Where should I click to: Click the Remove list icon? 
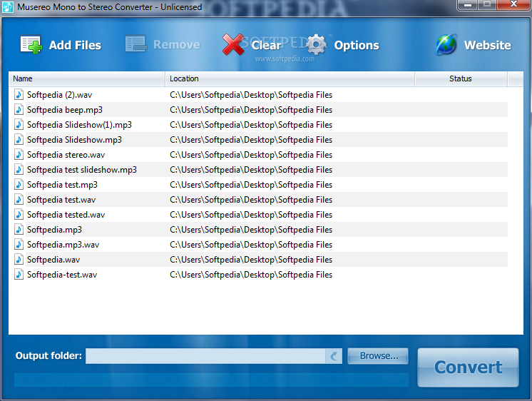(135, 44)
